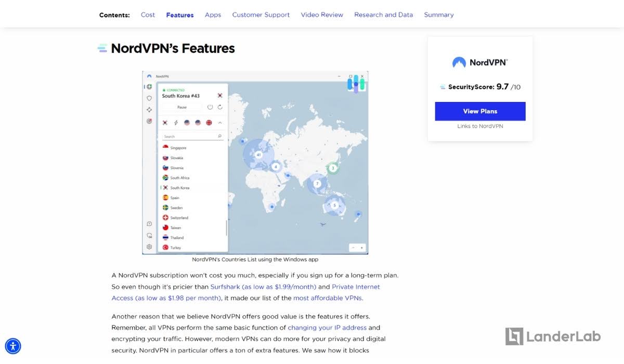Jump to Summary section in Contents
The width and height of the screenshot is (624, 364).
(439, 15)
